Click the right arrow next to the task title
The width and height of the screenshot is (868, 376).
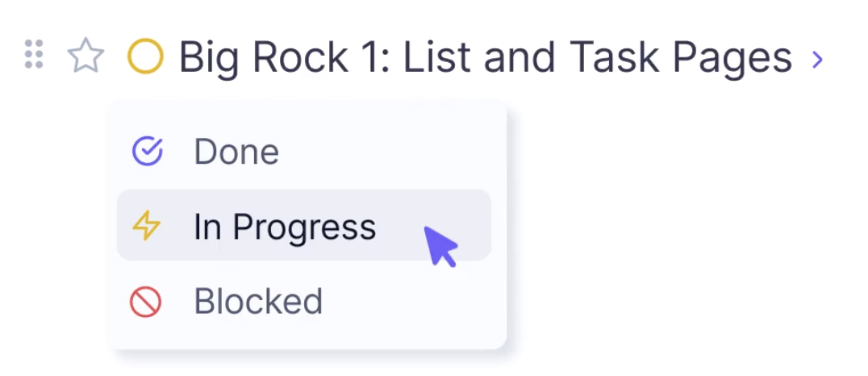pos(817,59)
